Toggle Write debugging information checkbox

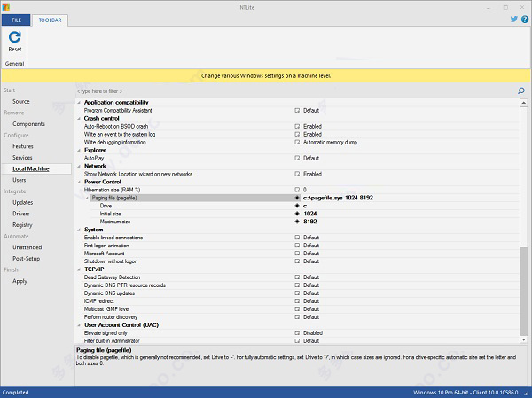(297, 142)
